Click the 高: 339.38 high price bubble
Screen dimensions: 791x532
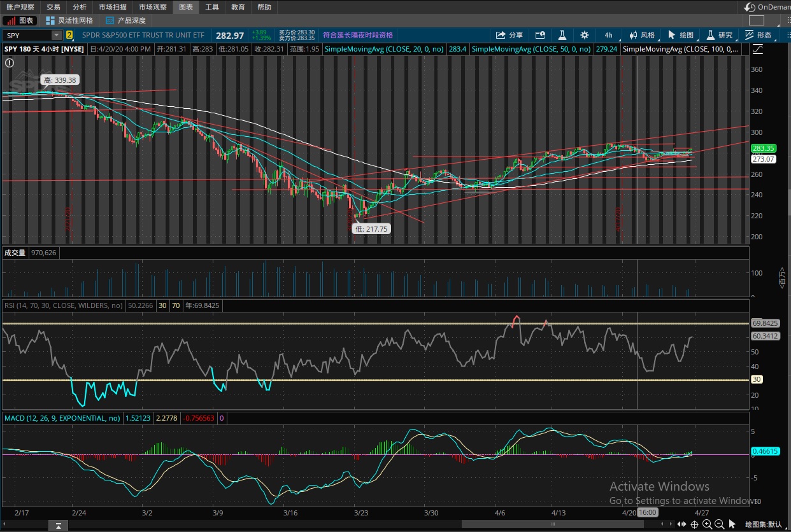pos(60,80)
